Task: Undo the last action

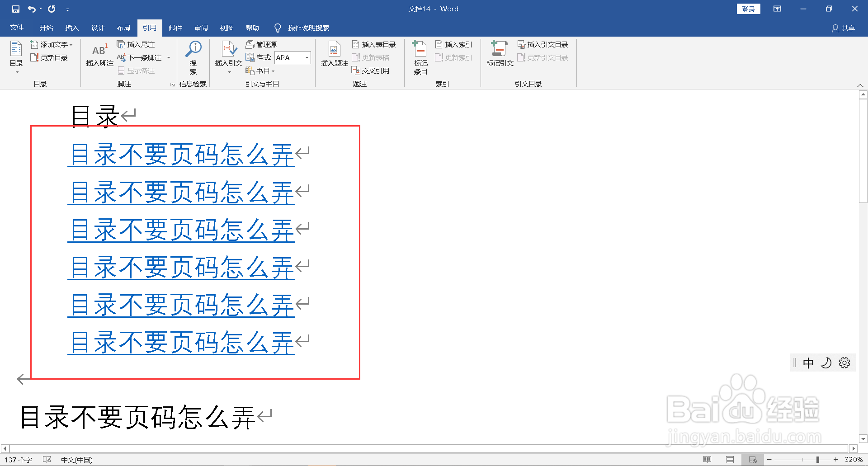Action: point(32,9)
